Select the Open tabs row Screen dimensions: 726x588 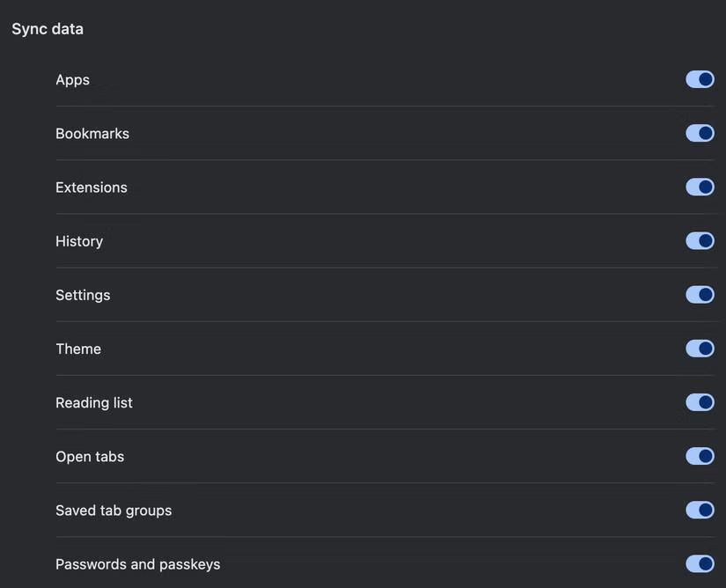click(90, 456)
